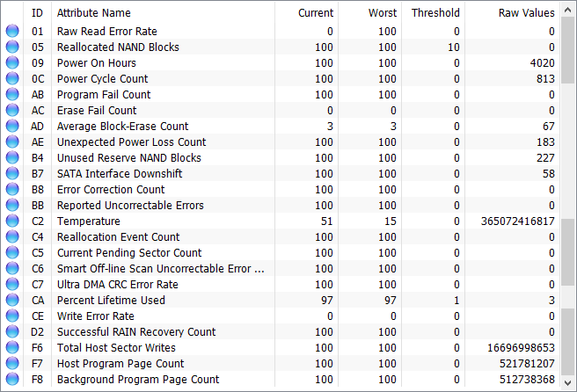
Task: Click the status orb next to Error Correction Count
Action: pos(12,189)
